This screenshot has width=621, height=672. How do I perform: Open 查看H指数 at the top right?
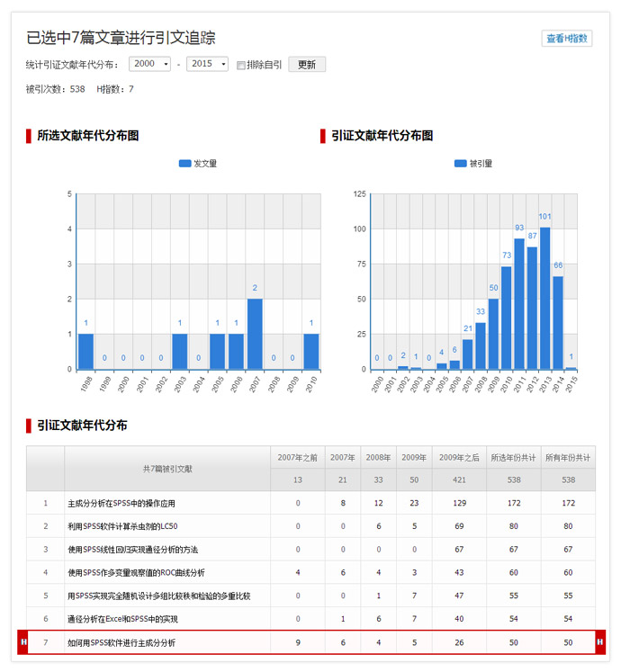(567, 38)
